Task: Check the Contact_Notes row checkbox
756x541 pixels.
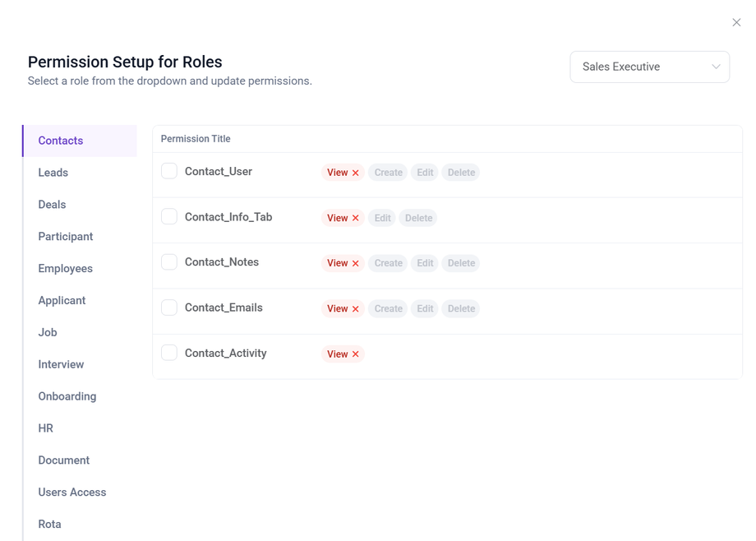Action: click(x=169, y=261)
